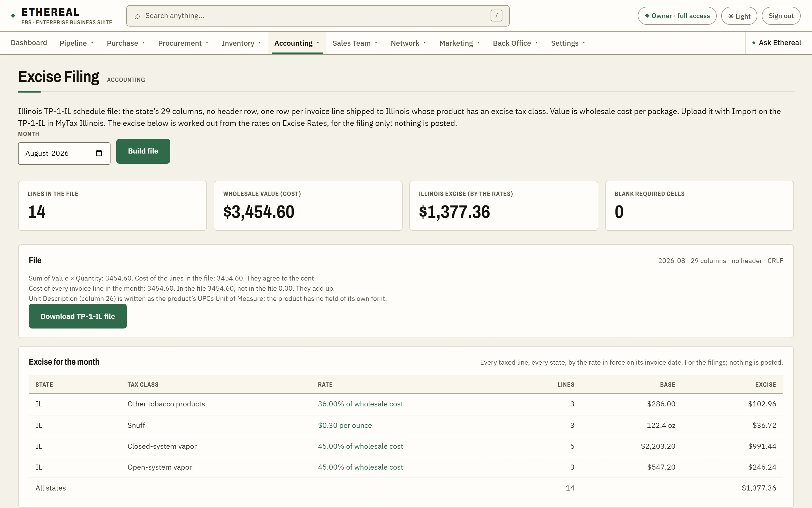
Task: Expand the Inventory menu
Action: [241, 43]
